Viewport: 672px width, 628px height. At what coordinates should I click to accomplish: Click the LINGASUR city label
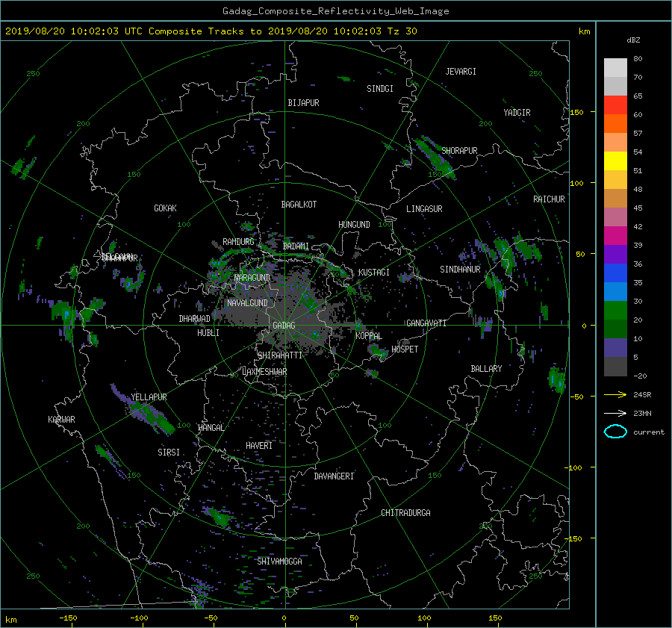424,209
